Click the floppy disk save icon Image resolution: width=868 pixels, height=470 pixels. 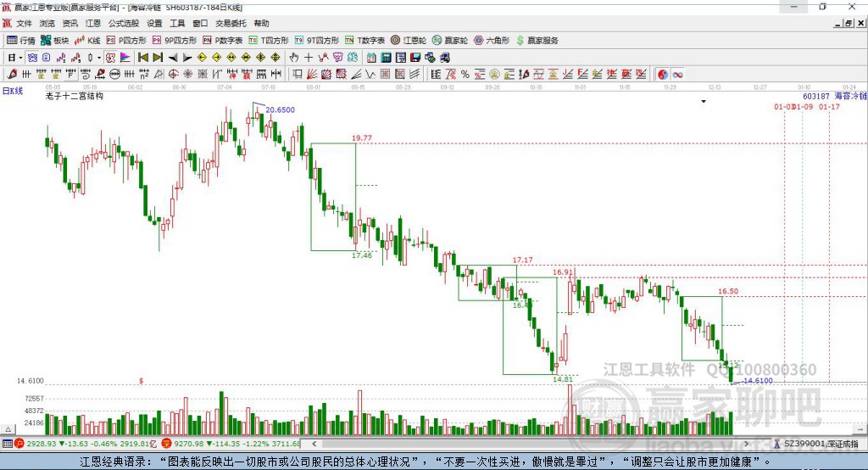[415, 57]
